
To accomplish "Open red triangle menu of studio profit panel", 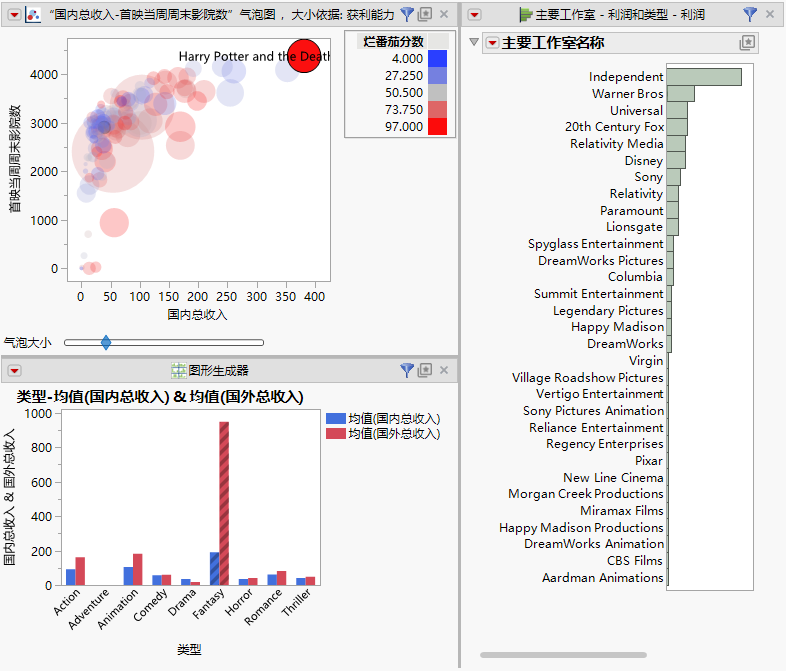I will click(x=474, y=15).
